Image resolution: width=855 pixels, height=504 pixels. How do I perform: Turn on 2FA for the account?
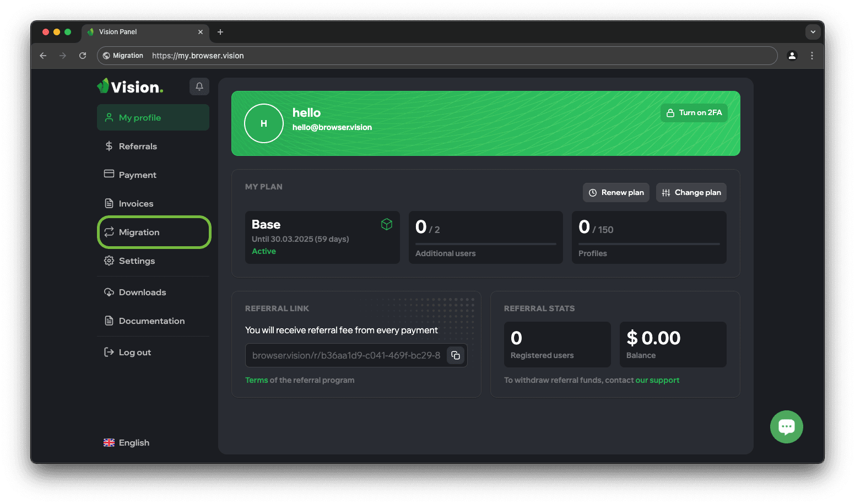pos(694,113)
